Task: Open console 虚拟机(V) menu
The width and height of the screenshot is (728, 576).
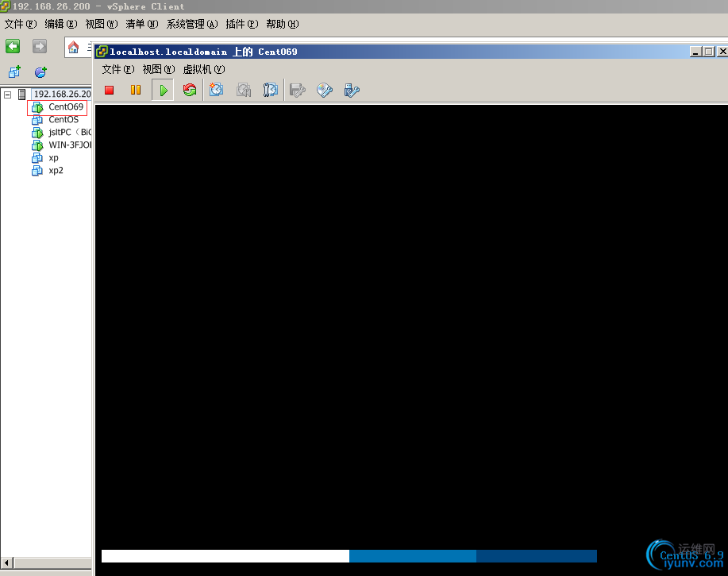Action: click(204, 70)
